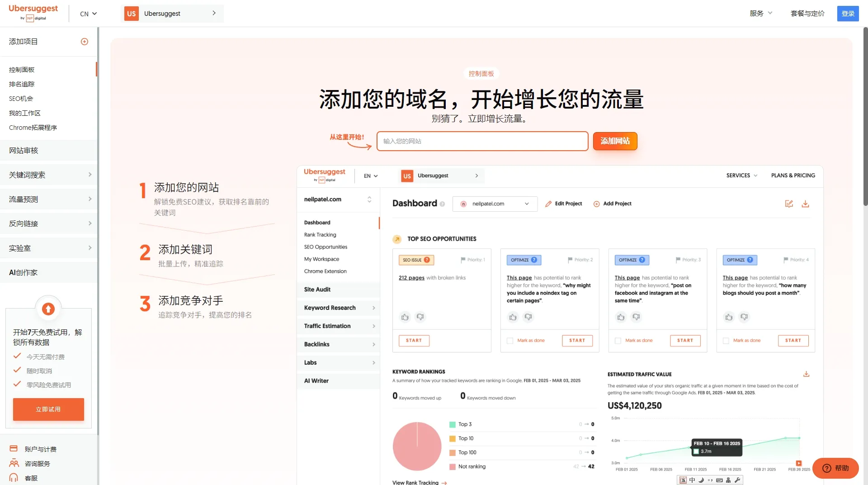This screenshot has height=485, width=868.
Task: Check Mark as done on the facebook and instagram card
Action: 618,341
